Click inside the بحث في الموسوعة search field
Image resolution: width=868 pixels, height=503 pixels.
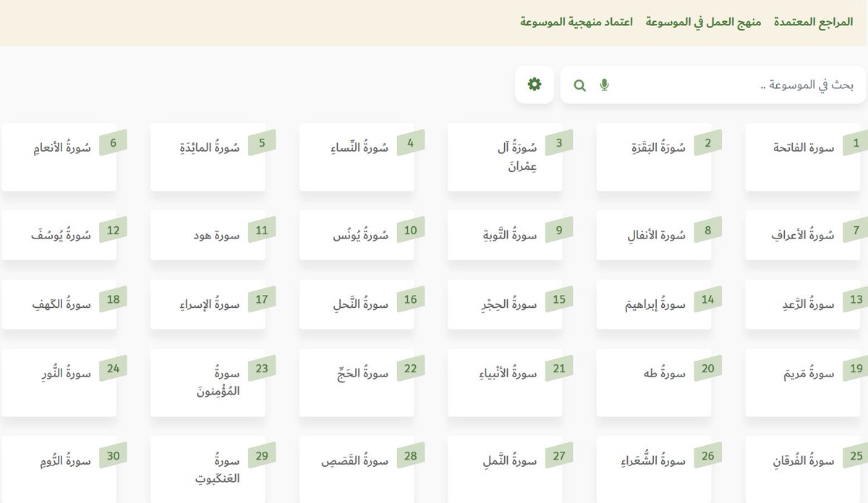723,84
